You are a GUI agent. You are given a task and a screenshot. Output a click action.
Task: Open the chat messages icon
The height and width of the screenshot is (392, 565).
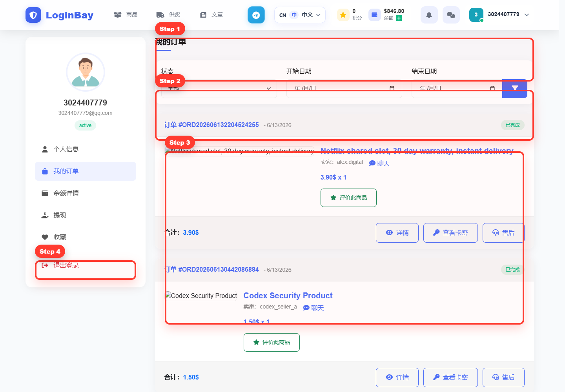pyautogui.click(x=451, y=15)
